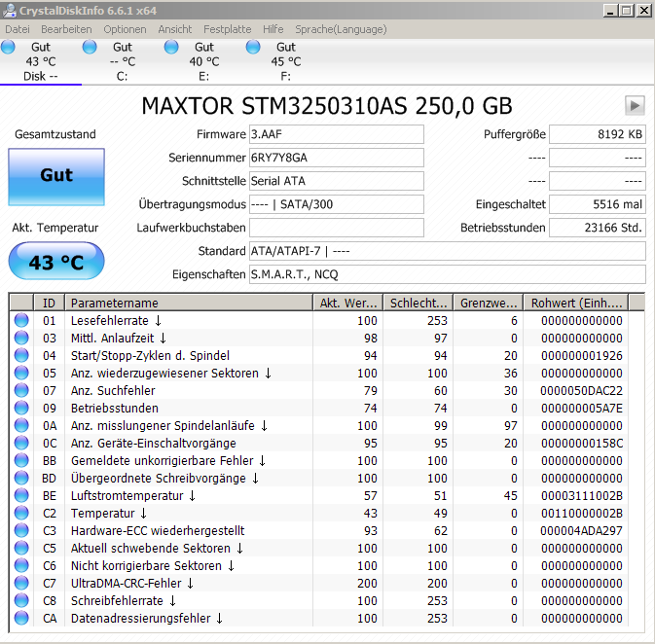Click the empty Laufwerkbuchstaben field

[x=337, y=228]
